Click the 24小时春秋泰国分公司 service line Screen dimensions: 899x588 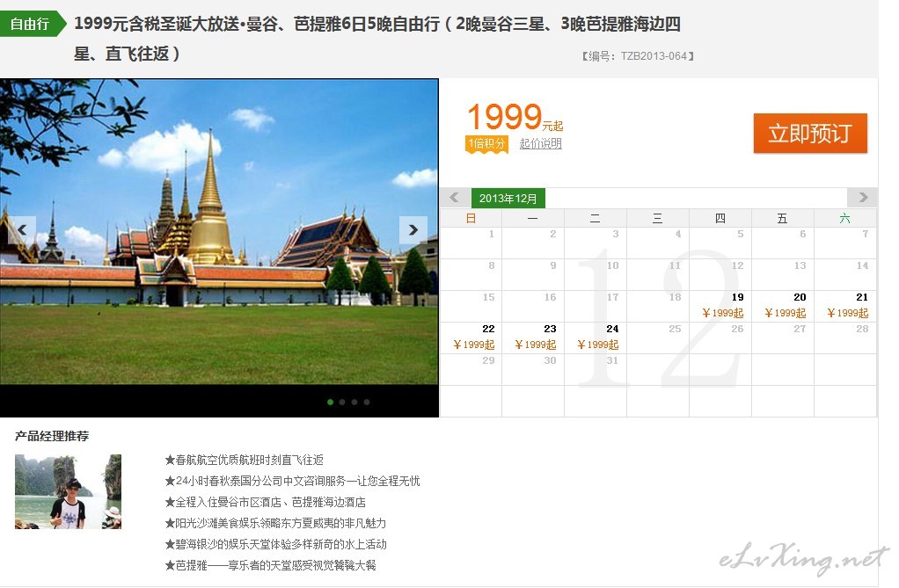click(292, 481)
